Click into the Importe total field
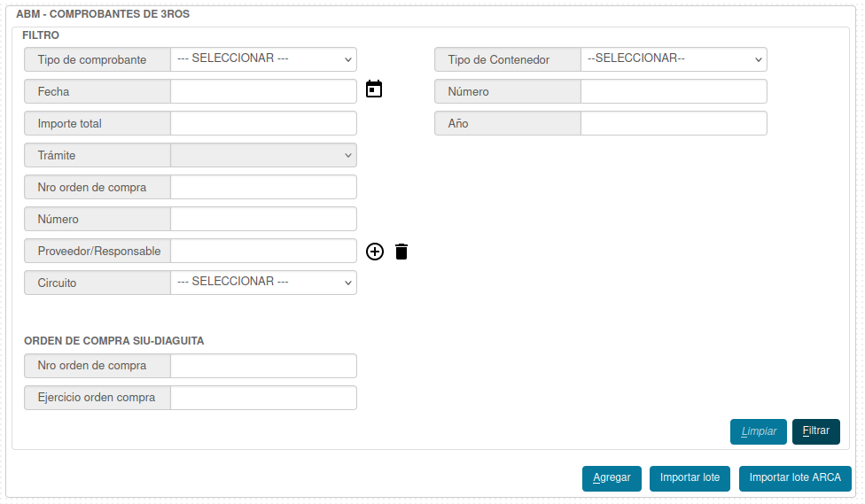The height and width of the screenshot is (504, 865). [263, 123]
